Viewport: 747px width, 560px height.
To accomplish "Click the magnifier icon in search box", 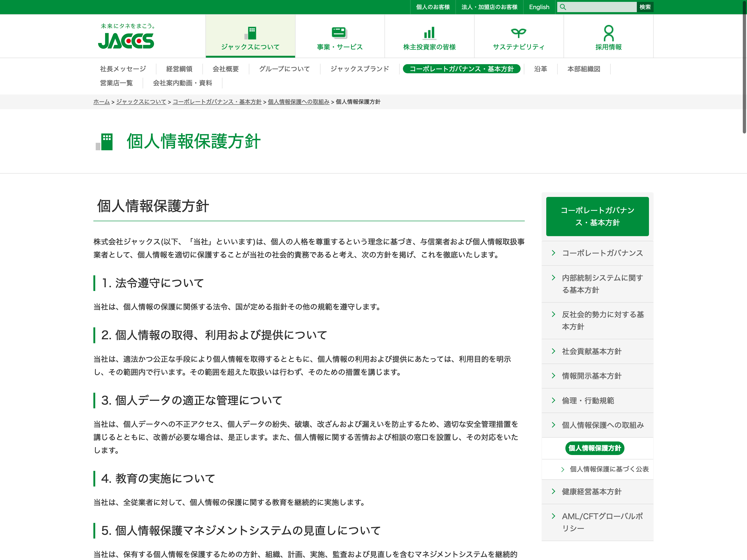I will coord(563,7).
